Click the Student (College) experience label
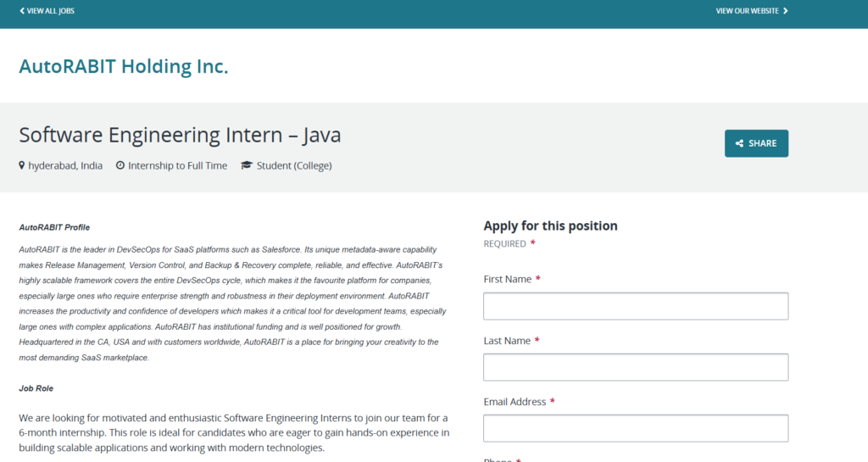Viewport: 868px width, 462px height. click(x=294, y=166)
